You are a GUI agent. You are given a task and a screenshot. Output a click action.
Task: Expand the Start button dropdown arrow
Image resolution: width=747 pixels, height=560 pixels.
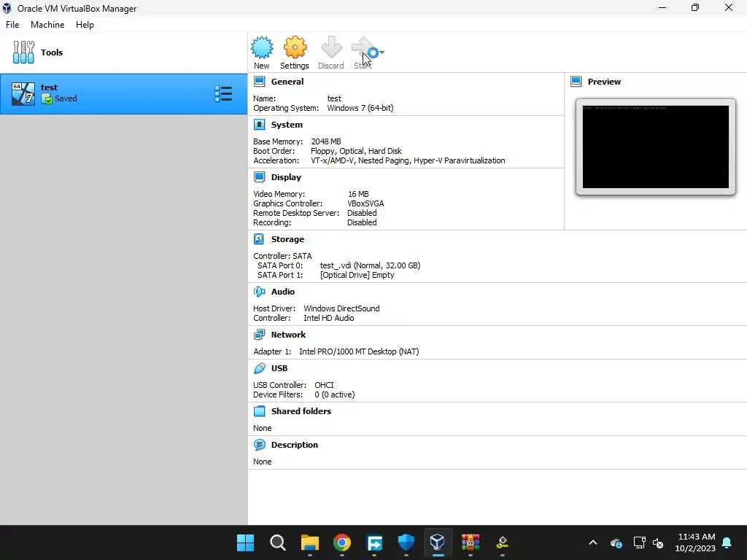(x=382, y=52)
